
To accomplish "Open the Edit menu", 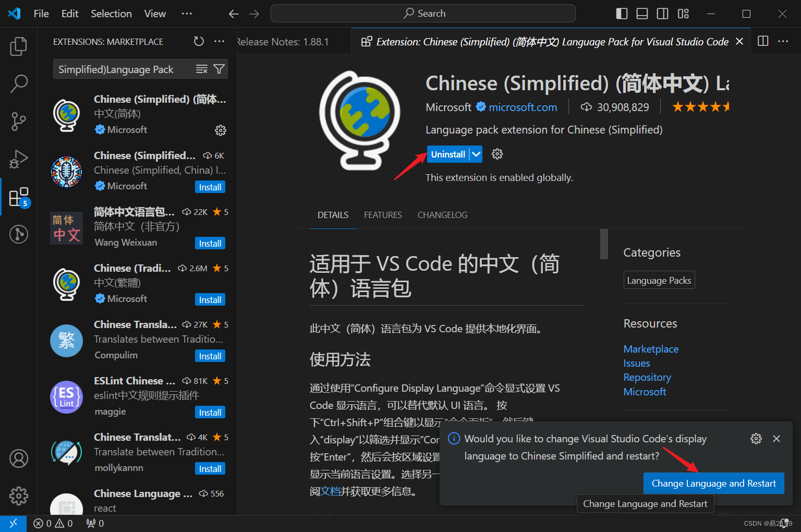I will pyautogui.click(x=70, y=14).
